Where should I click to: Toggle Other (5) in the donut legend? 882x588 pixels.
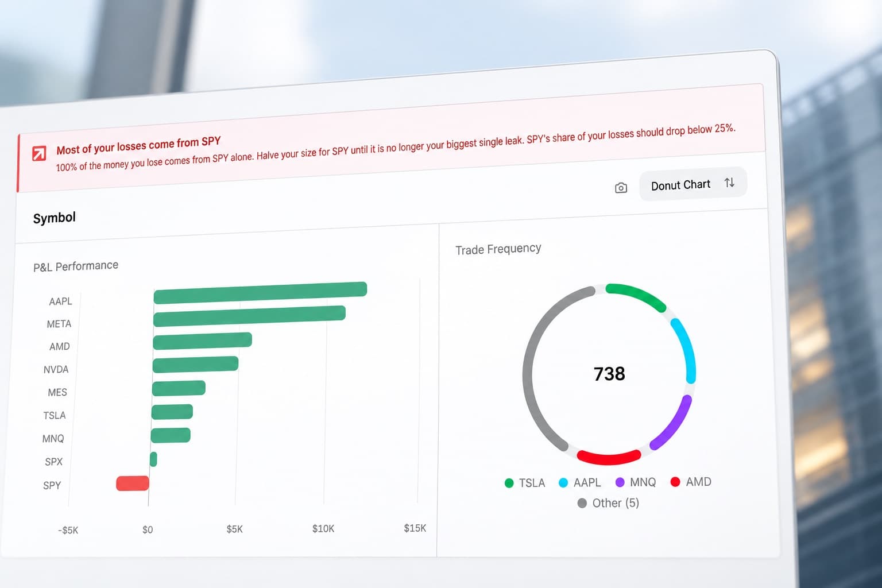point(608,503)
